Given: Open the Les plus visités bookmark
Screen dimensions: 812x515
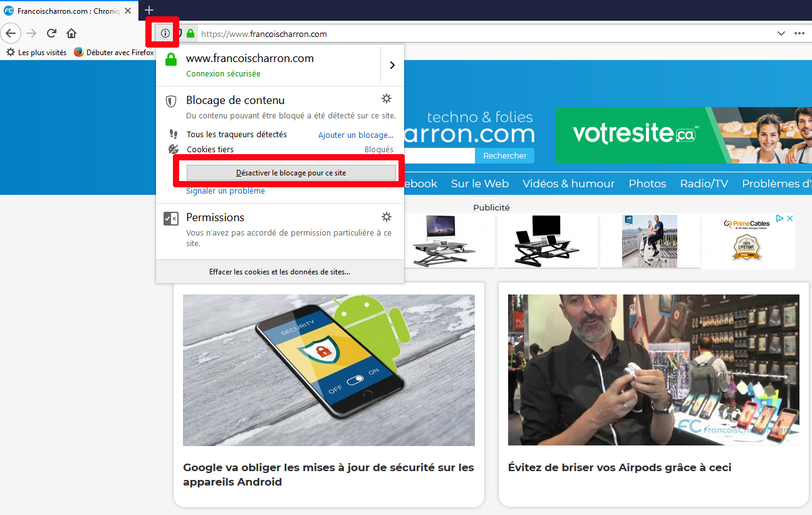Looking at the screenshot, I should pyautogui.click(x=36, y=53).
